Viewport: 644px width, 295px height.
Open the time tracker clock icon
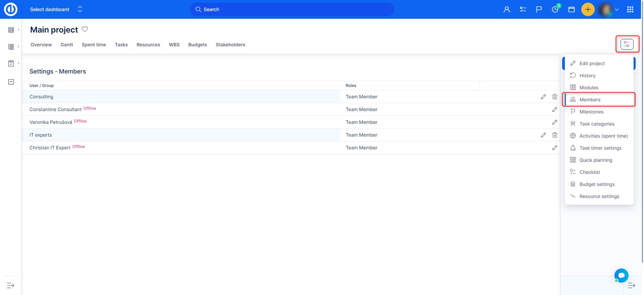point(555,9)
